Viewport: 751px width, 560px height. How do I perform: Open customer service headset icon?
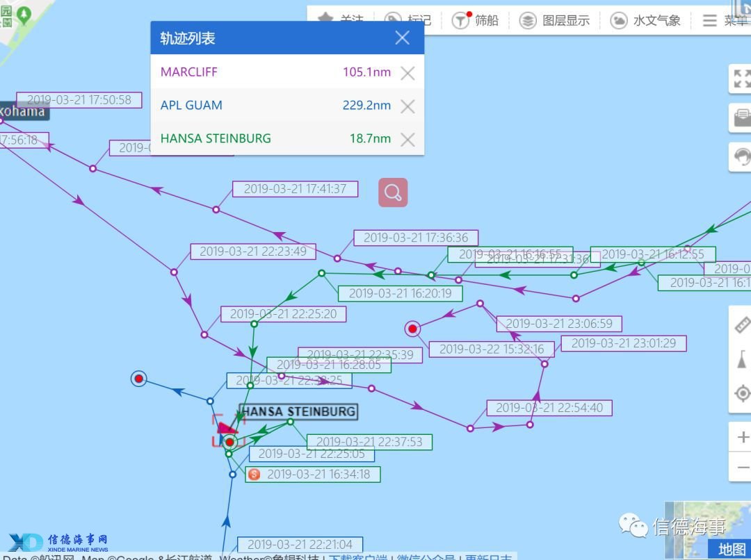click(x=741, y=156)
